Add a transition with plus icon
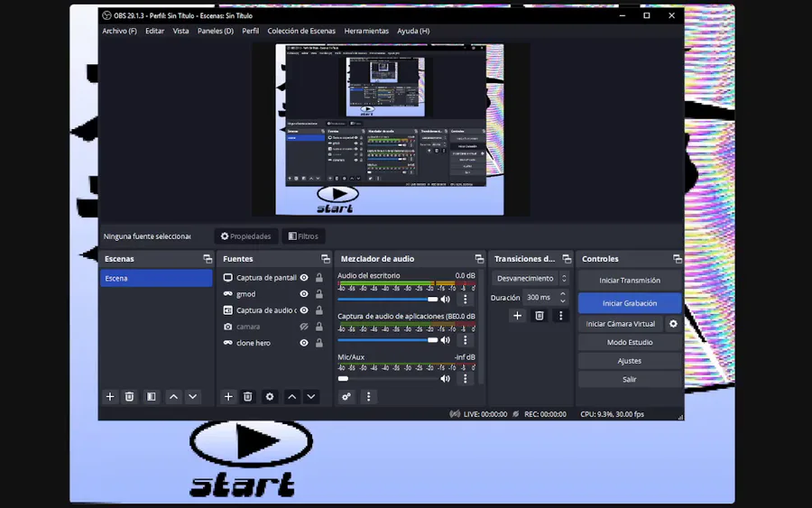This screenshot has width=812, height=508. tap(517, 316)
